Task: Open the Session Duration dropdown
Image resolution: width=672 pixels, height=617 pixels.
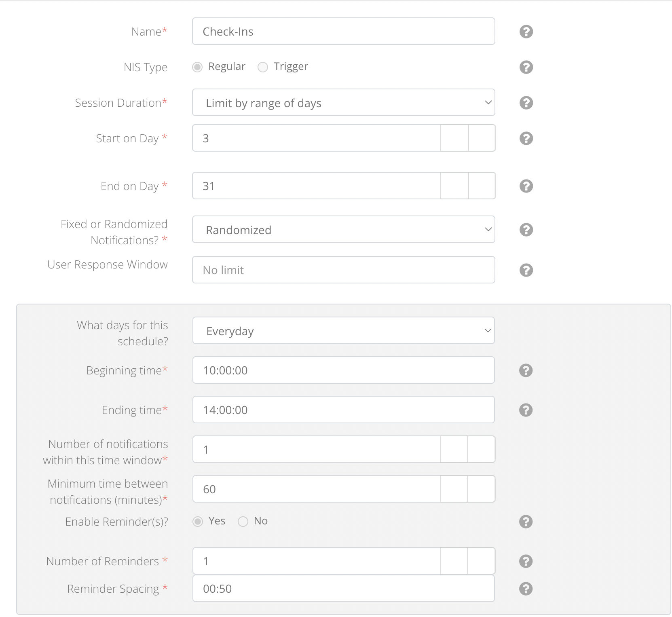Action: point(343,103)
